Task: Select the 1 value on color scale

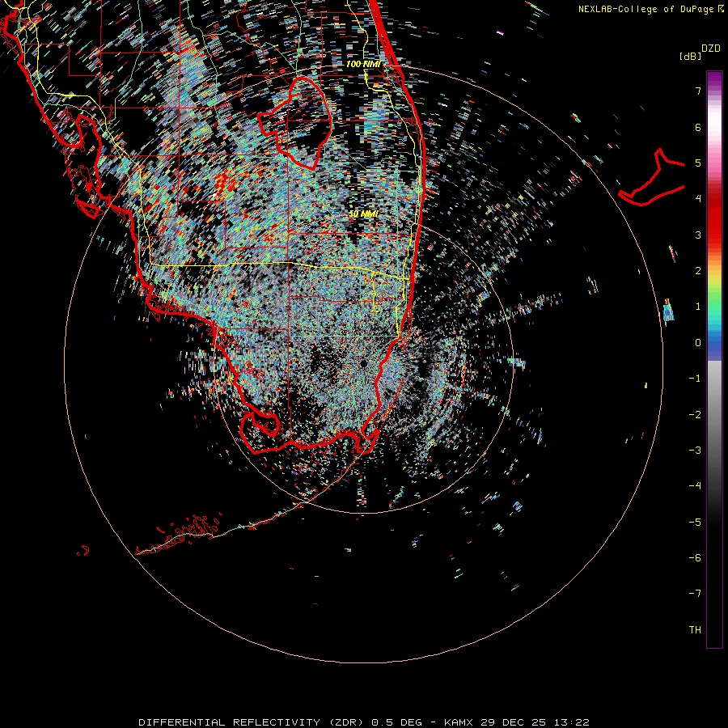Action: [698, 307]
